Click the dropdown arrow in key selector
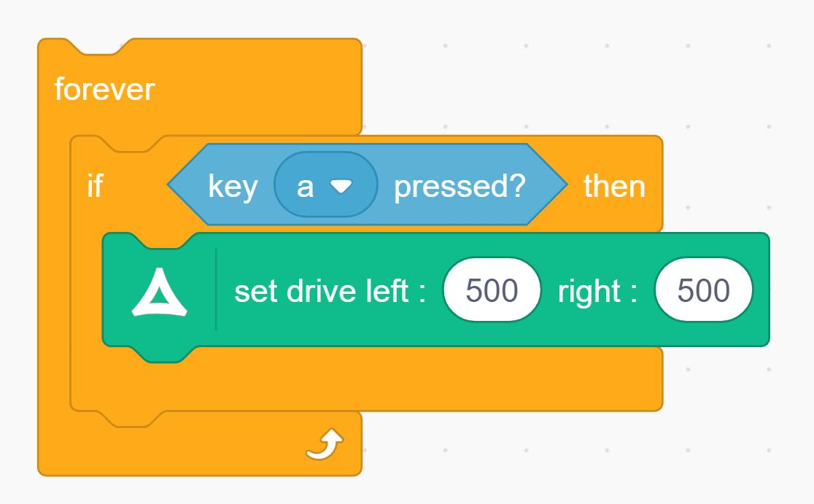 pyautogui.click(x=341, y=187)
